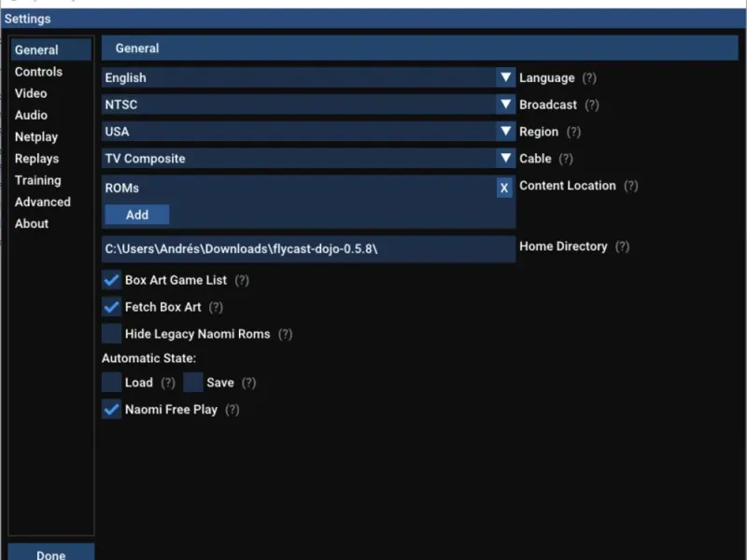Select the General settings tab

pyautogui.click(x=51, y=50)
